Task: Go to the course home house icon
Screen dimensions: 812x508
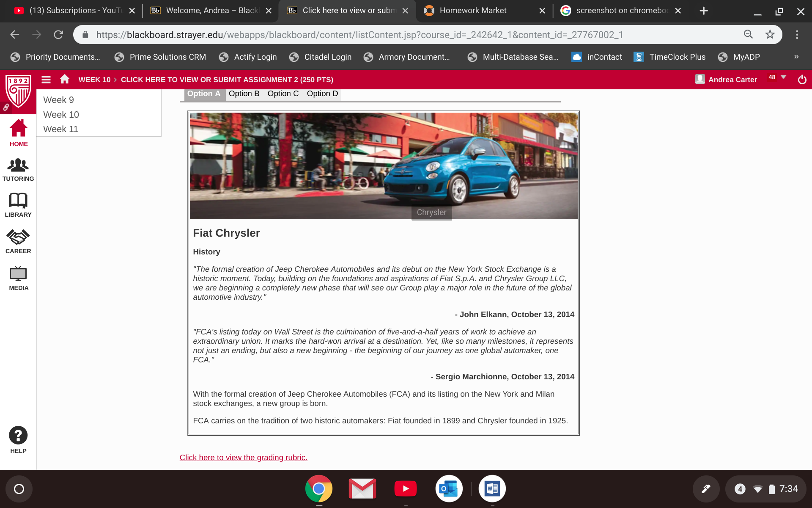Action: 65,79
